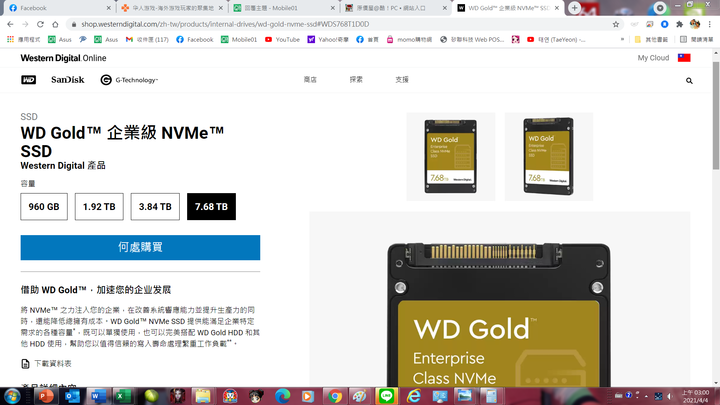Click the 何處購買 where-to-buy button
This screenshot has width=720, height=405.
pos(140,248)
